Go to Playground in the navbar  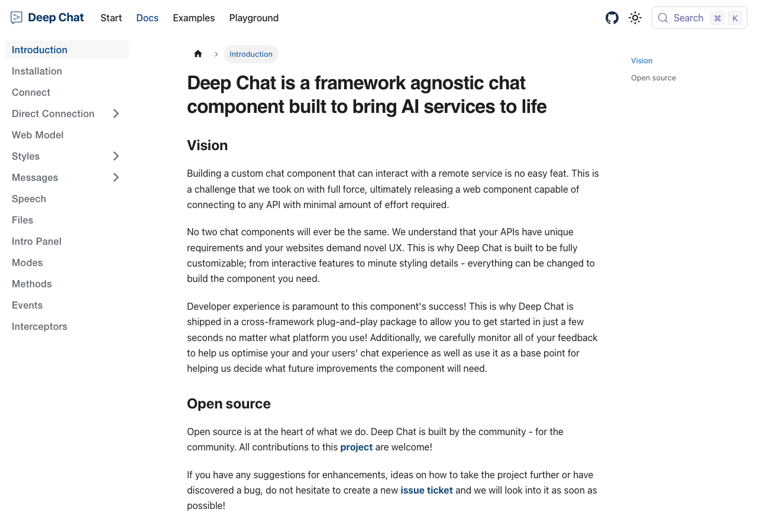click(254, 18)
